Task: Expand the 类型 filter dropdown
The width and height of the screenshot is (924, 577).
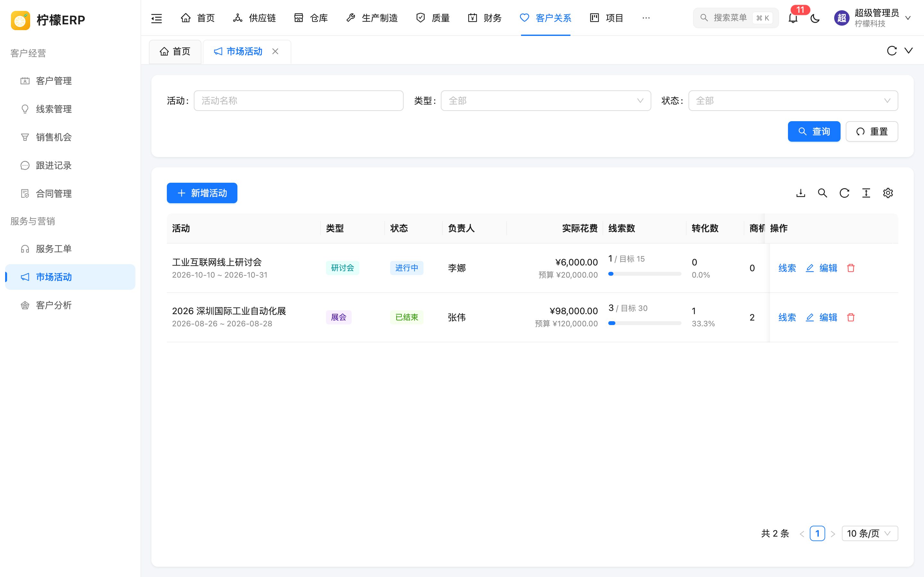Action: pyautogui.click(x=546, y=101)
